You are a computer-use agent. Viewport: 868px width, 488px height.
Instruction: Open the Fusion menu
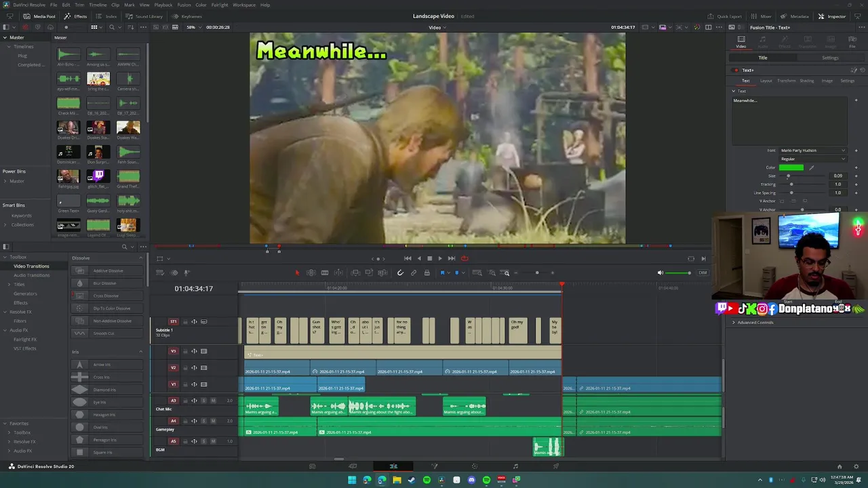pyautogui.click(x=184, y=5)
